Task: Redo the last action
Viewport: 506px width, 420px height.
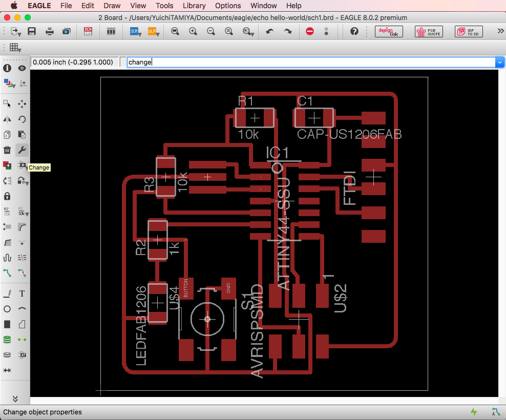Action: pyautogui.click(x=287, y=31)
